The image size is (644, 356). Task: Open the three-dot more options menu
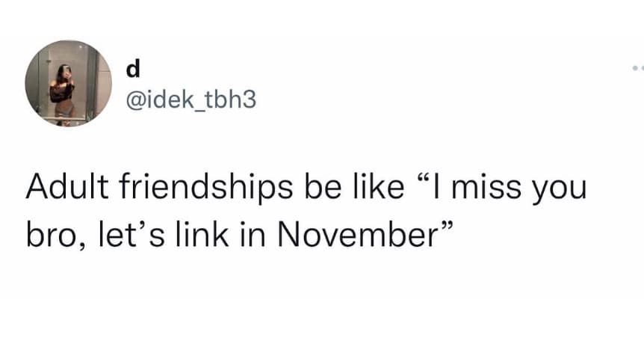(638, 67)
